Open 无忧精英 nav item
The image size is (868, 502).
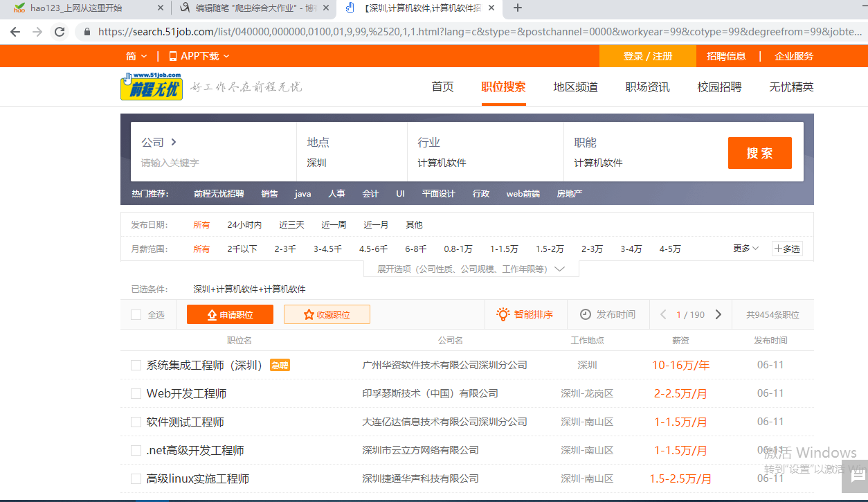(x=791, y=87)
